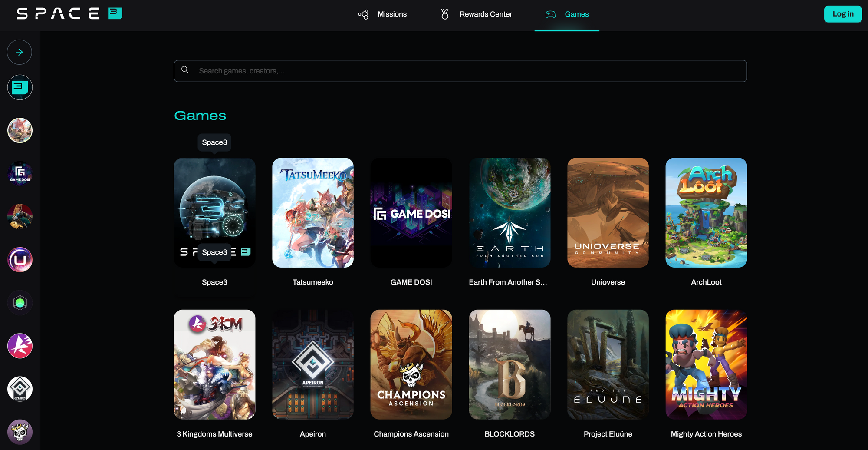Open the Earth From Another Sun card
Viewport: 868px width, 450px height.
pyautogui.click(x=510, y=212)
